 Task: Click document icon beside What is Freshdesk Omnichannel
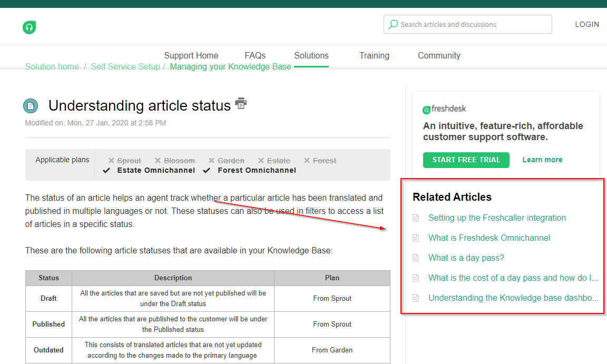point(416,238)
